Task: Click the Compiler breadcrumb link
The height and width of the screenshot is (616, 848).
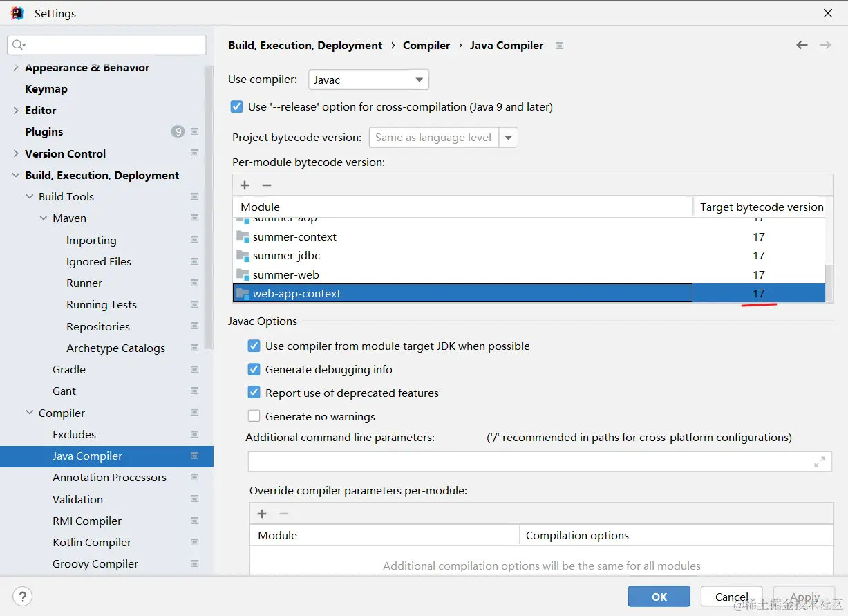Action: pos(426,45)
